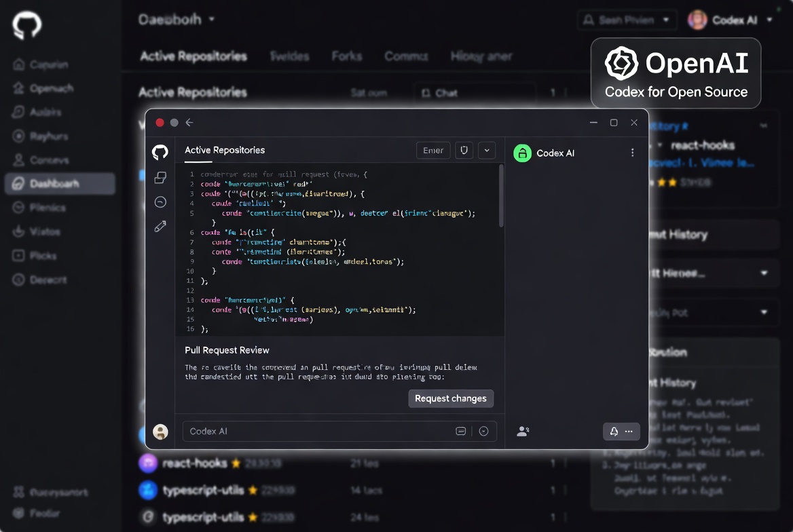Switch to the Active Repositories tab in background page
793x532 pixels.
pos(193,56)
